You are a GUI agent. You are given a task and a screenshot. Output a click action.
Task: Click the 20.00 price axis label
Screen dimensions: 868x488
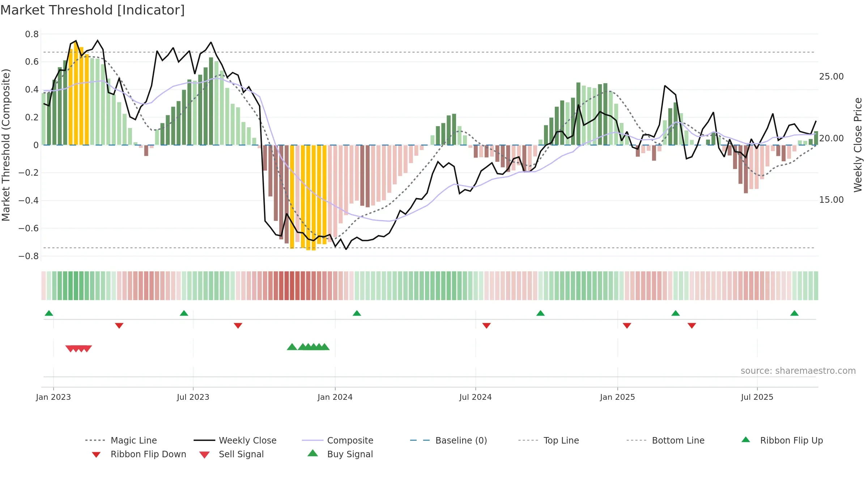pyautogui.click(x=831, y=138)
